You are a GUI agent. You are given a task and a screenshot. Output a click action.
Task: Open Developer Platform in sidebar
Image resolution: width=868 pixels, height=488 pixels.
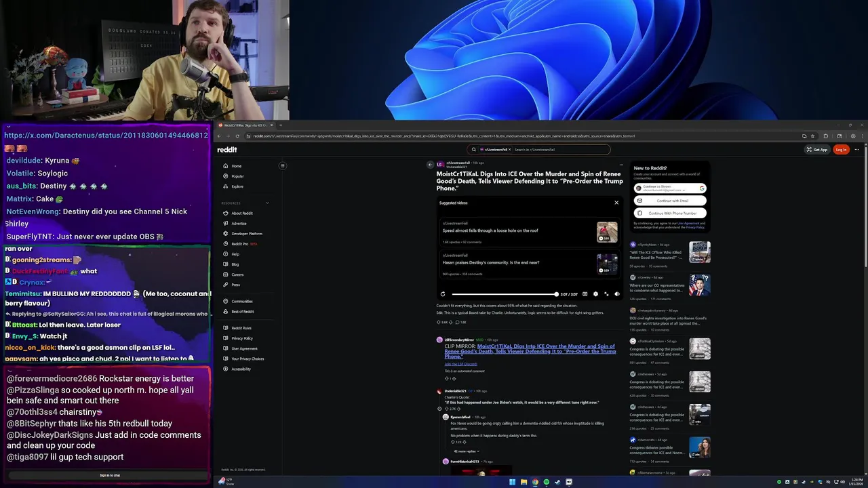point(243,234)
